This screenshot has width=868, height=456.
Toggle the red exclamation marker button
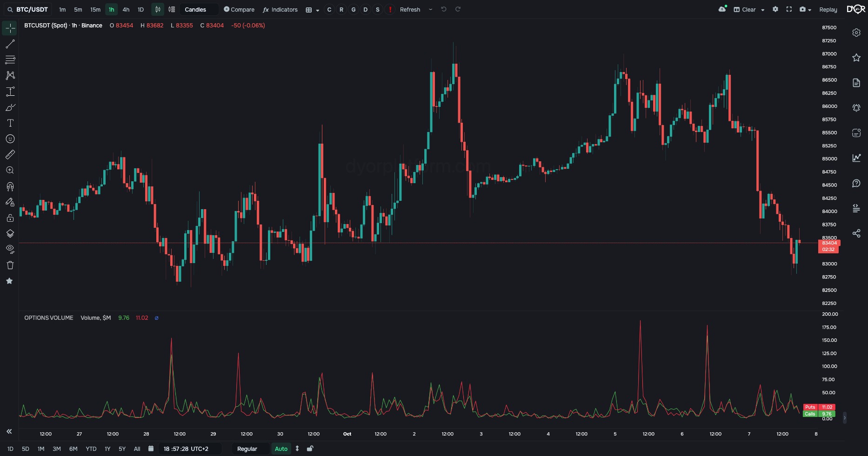[x=390, y=9]
